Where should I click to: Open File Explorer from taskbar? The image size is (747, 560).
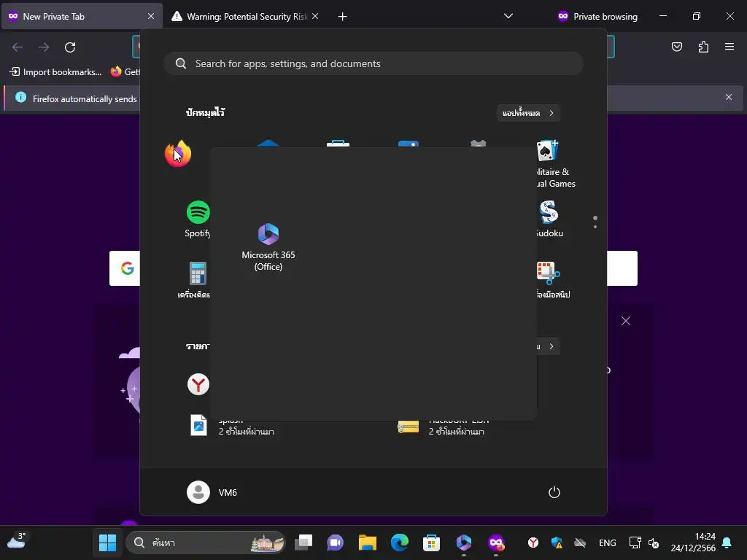point(368,542)
